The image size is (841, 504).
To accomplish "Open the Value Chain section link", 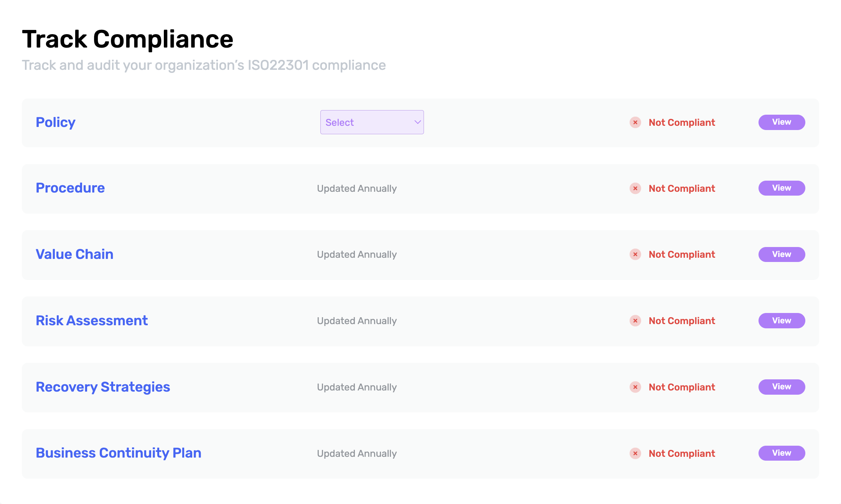I will 74,254.
